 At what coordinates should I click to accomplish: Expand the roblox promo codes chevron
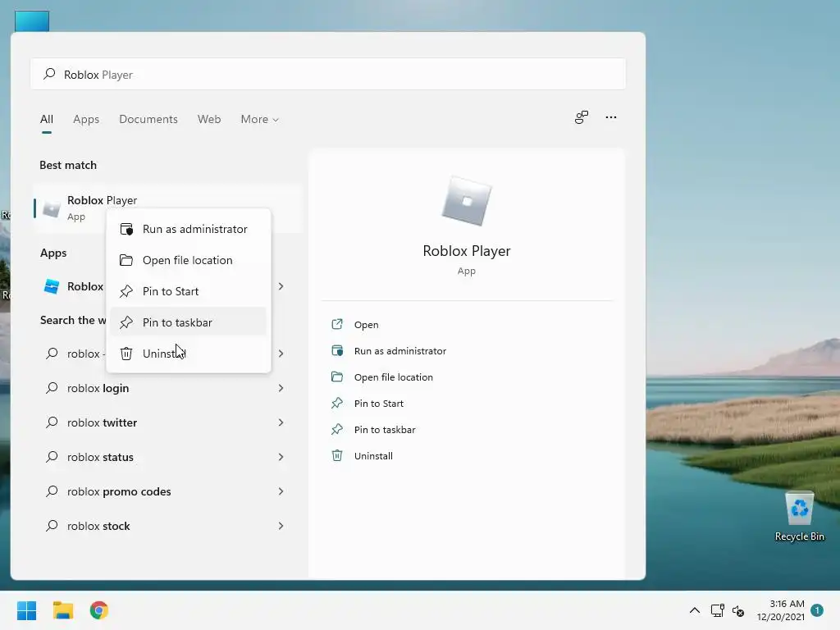click(x=281, y=491)
